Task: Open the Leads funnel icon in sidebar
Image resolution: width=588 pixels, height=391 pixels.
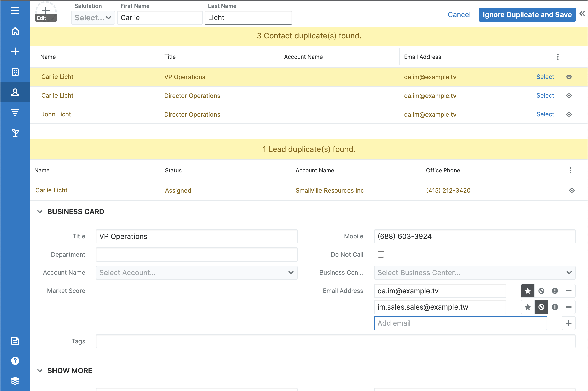Action: coord(15,113)
